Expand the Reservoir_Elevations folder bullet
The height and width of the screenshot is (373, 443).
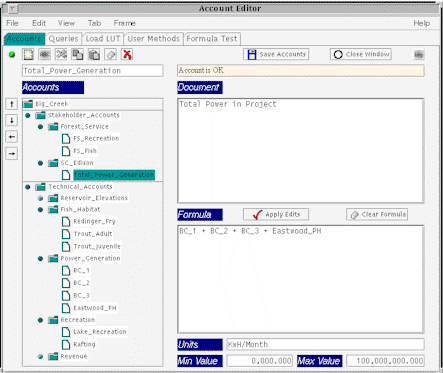tap(40, 198)
